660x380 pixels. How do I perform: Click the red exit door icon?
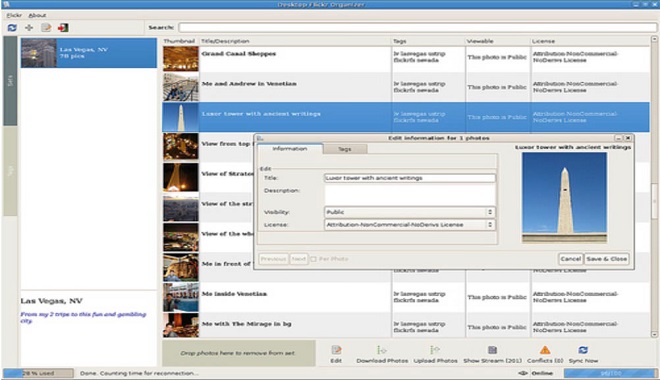[63, 28]
